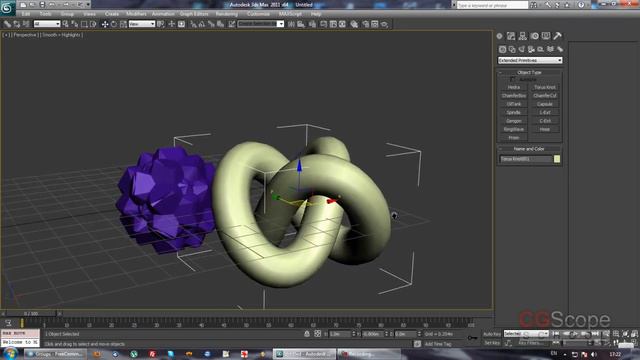Open the Animation menu

pyautogui.click(x=163, y=14)
